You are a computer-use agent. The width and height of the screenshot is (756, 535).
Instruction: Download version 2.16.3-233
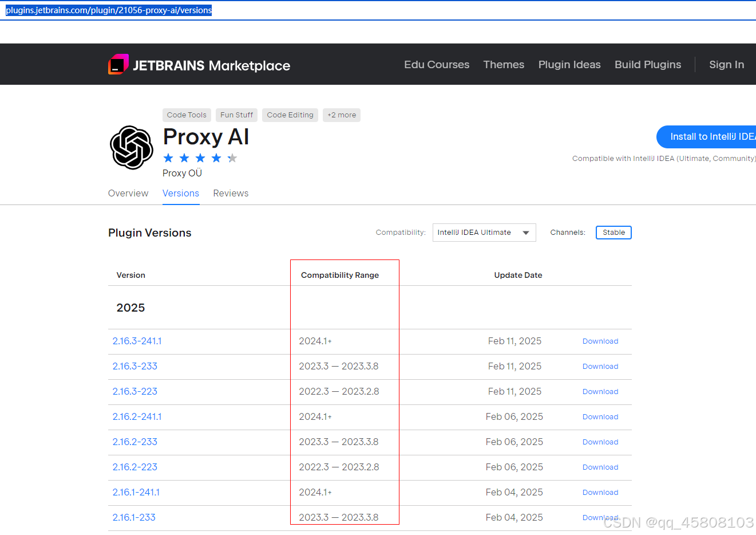600,367
